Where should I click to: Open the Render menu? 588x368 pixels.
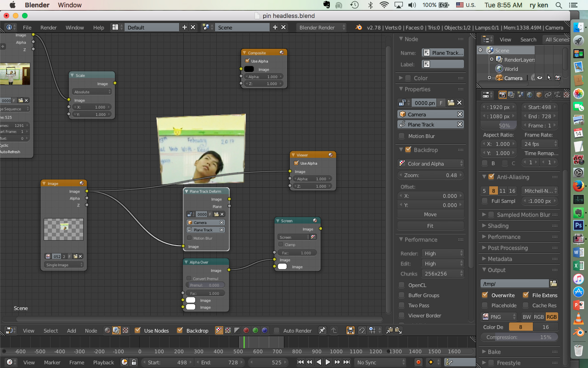coord(48,28)
